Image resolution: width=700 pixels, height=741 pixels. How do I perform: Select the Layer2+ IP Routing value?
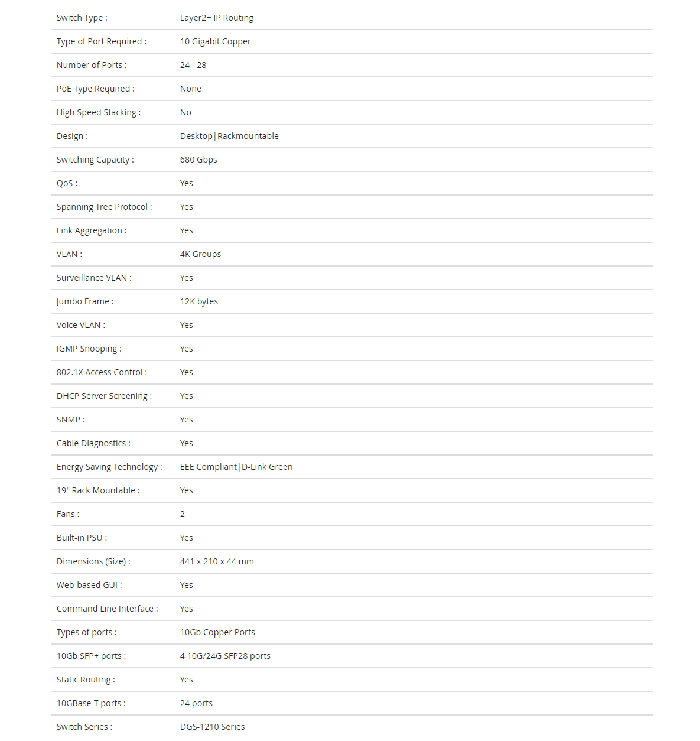tap(217, 18)
